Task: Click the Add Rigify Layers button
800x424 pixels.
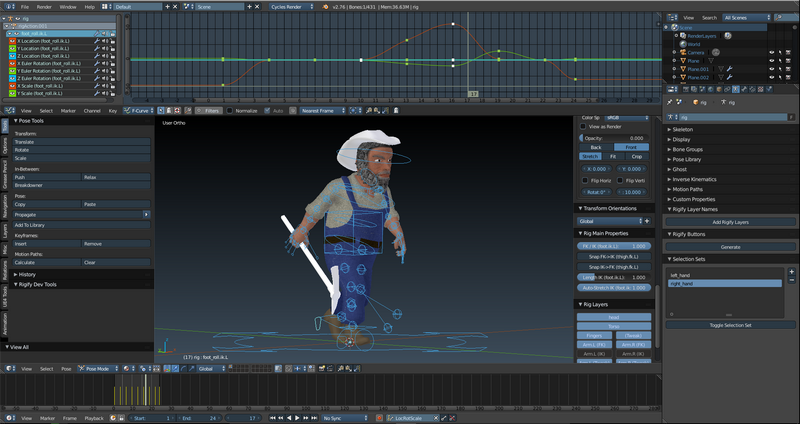Action: (x=730, y=222)
